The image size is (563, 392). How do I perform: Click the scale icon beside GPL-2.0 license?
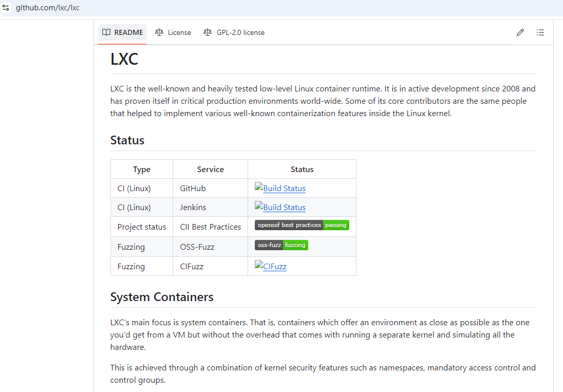tap(208, 32)
